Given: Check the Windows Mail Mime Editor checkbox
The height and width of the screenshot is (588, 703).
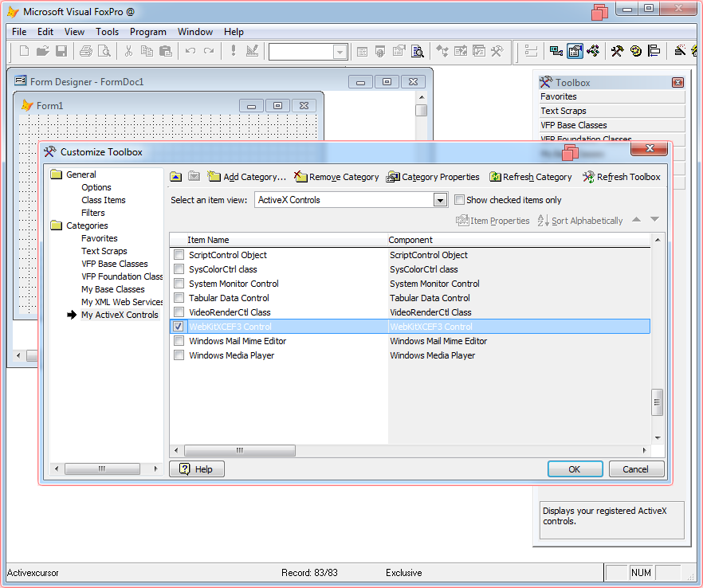Looking at the screenshot, I should (x=179, y=341).
